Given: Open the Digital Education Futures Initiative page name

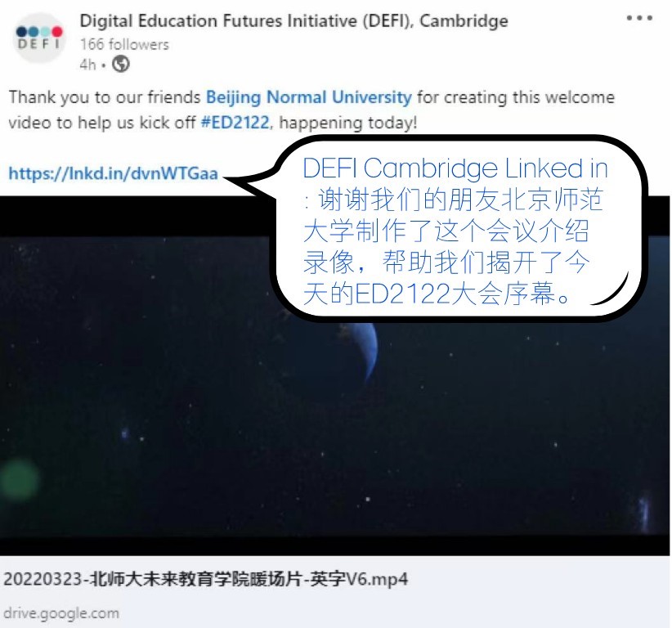Looking at the screenshot, I should [294, 20].
